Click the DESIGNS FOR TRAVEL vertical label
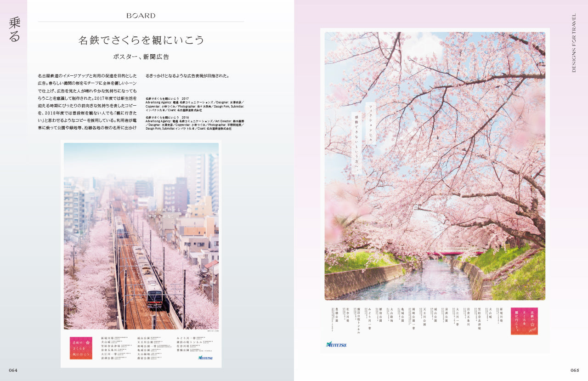The image size is (588, 381). (x=574, y=43)
